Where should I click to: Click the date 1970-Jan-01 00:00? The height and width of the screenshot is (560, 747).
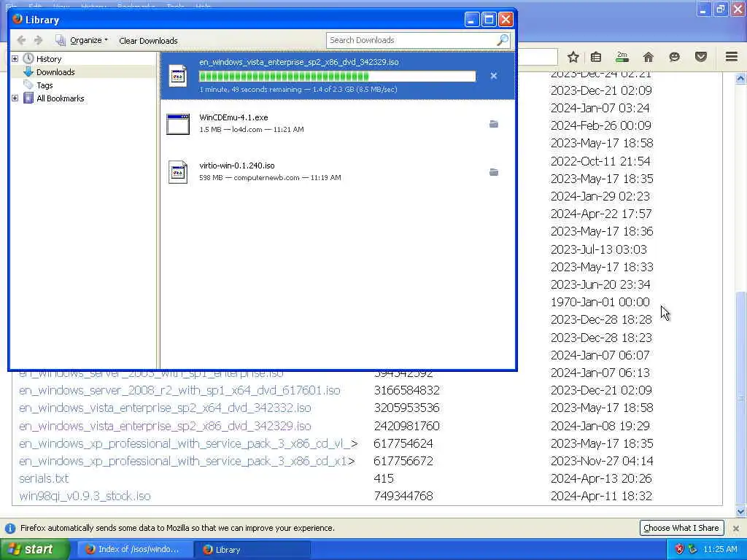tap(600, 302)
